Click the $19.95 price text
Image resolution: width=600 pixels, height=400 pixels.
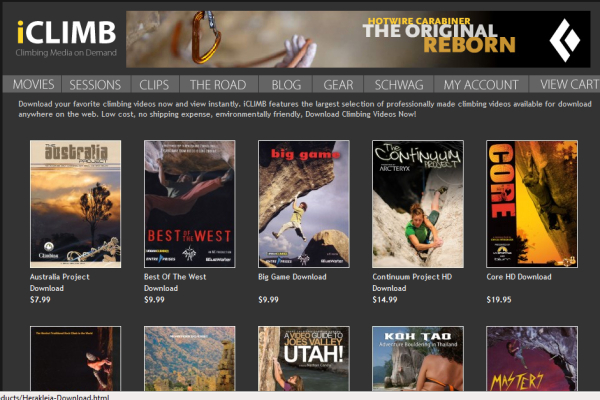tap(499, 300)
